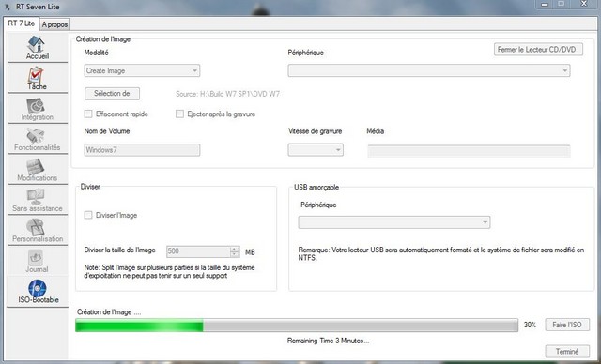601x364 pixels.
Task: Switch to the RT 7 Lite tab
Action: (x=22, y=23)
